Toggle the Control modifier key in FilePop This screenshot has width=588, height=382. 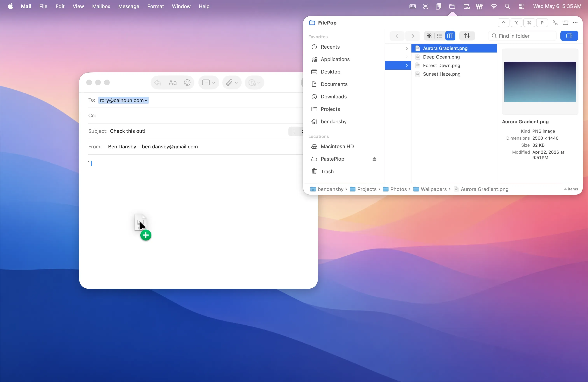pyautogui.click(x=503, y=23)
